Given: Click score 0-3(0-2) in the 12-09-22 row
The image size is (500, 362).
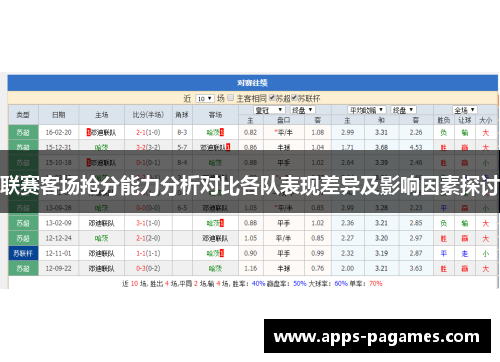Looking at the screenshot, I should click(x=148, y=268).
